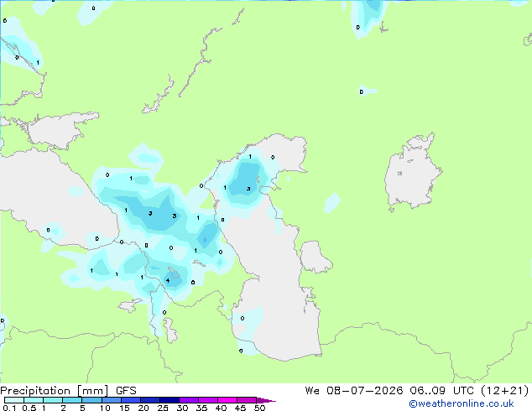This screenshot has width=532, height=411.
Task: Click the '10' legend scale label
Action: point(105,408)
